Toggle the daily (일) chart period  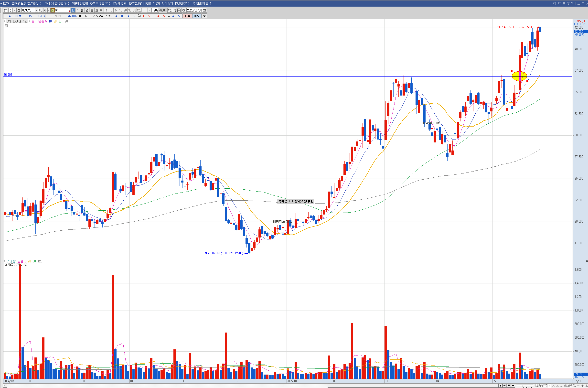pos(73,11)
